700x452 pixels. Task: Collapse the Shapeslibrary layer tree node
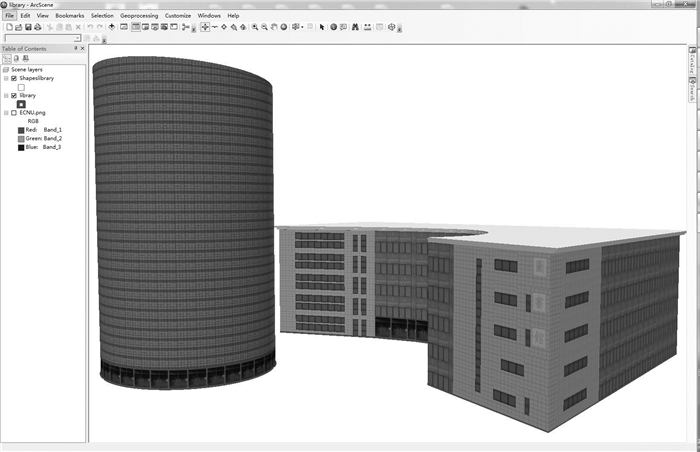pyautogui.click(x=6, y=78)
